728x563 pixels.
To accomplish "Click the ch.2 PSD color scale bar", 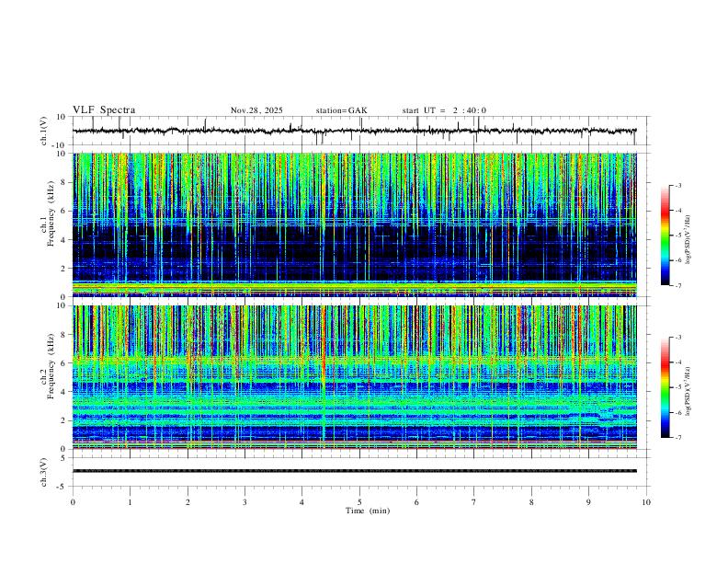I will coord(665,387).
